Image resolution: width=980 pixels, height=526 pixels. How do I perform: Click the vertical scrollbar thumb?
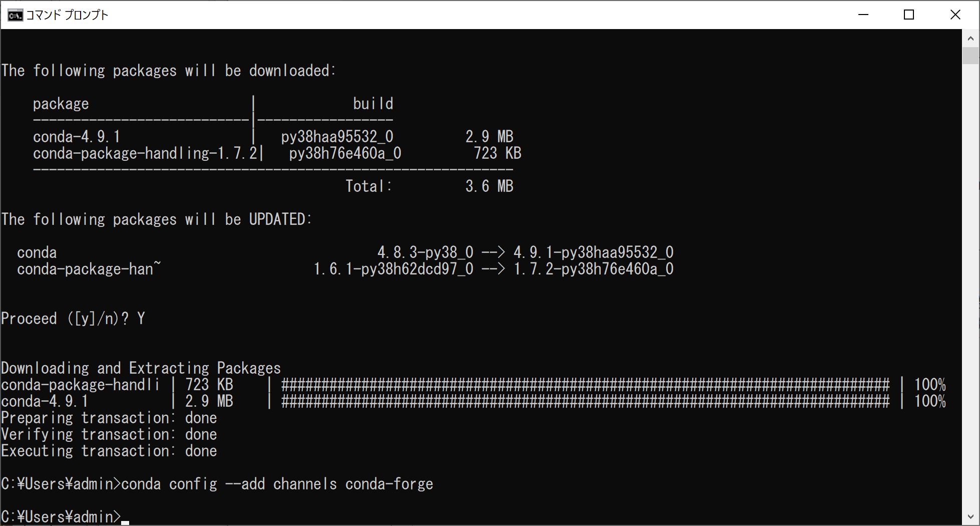tap(970, 55)
